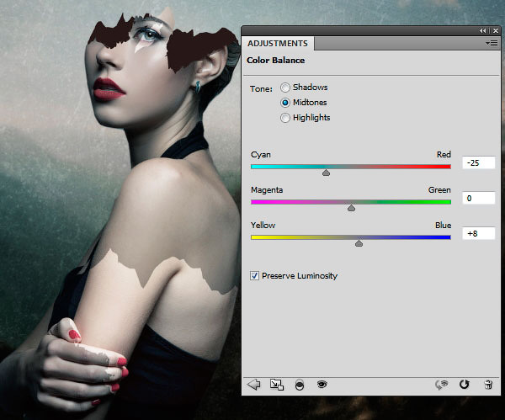Switch panel to expanded view icon

(x=277, y=385)
